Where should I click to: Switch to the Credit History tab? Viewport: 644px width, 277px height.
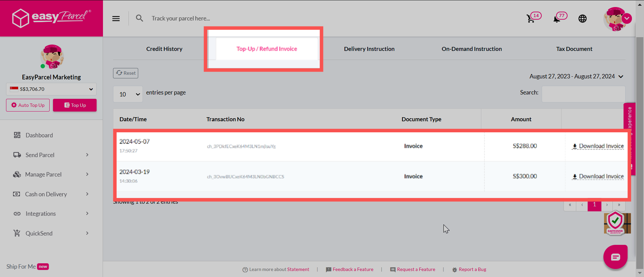(164, 49)
